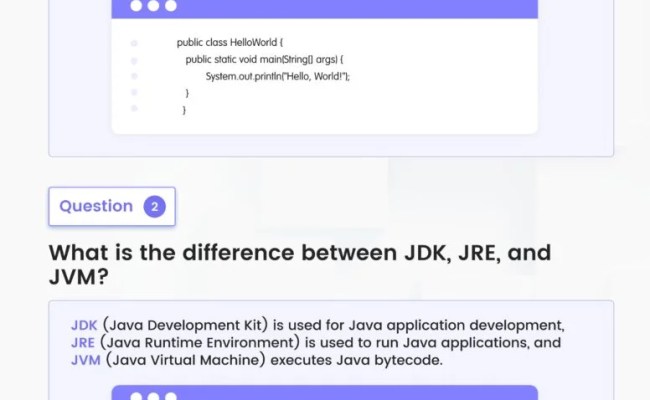Select the heading about JDK, JRE, and JVM
Screen dimensions: 650x400
tap(300, 264)
